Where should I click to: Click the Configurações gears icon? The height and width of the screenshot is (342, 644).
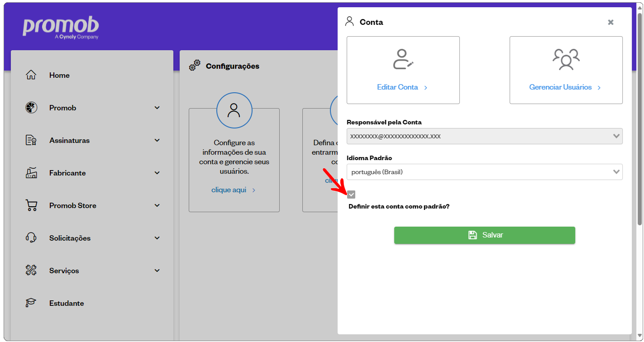coord(195,66)
